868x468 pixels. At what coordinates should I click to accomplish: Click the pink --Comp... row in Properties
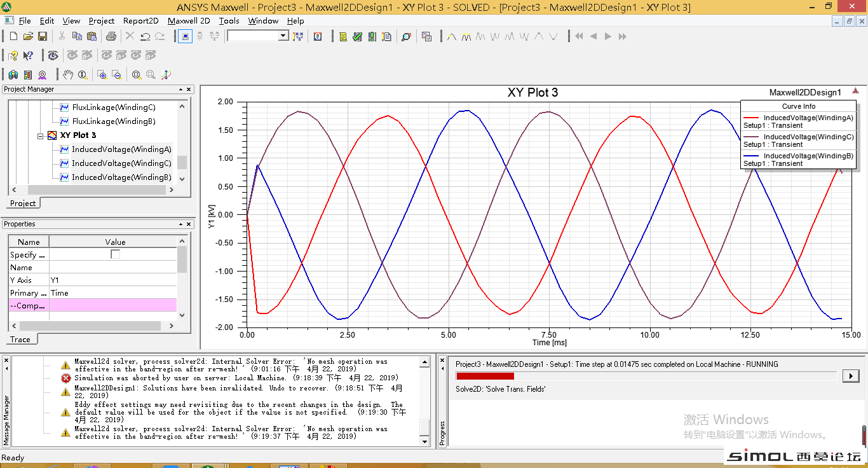[x=92, y=305]
